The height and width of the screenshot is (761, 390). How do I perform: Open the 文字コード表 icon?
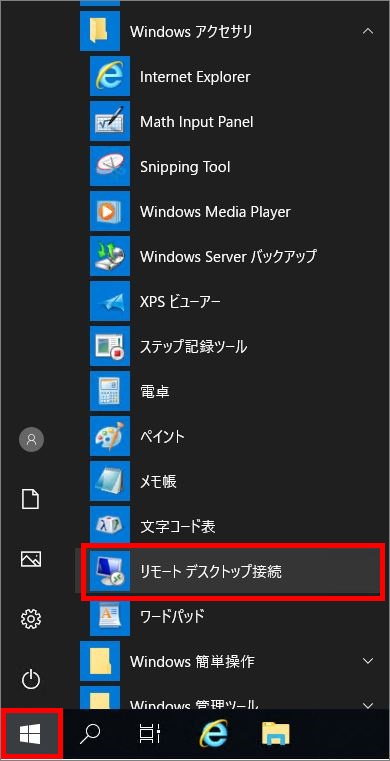(110, 526)
